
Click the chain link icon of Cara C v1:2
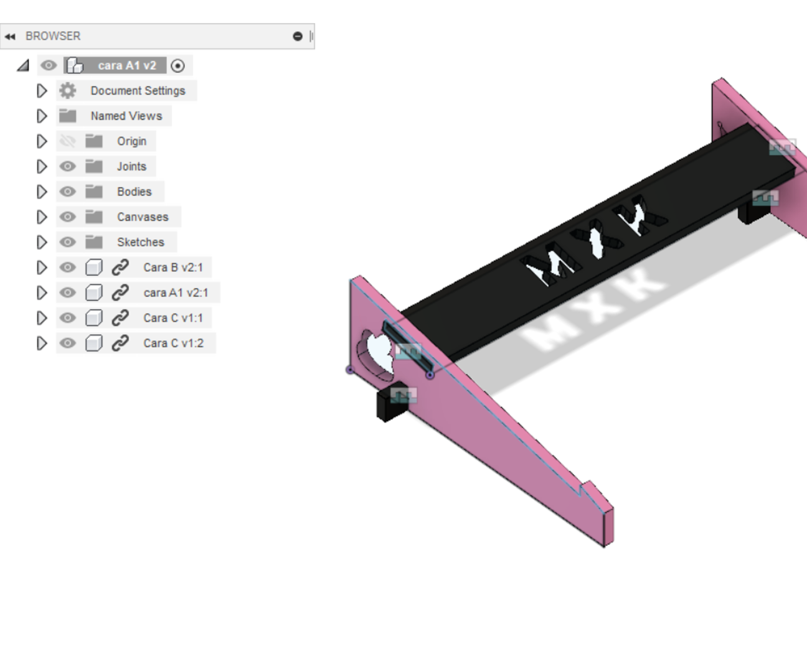[120, 343]
